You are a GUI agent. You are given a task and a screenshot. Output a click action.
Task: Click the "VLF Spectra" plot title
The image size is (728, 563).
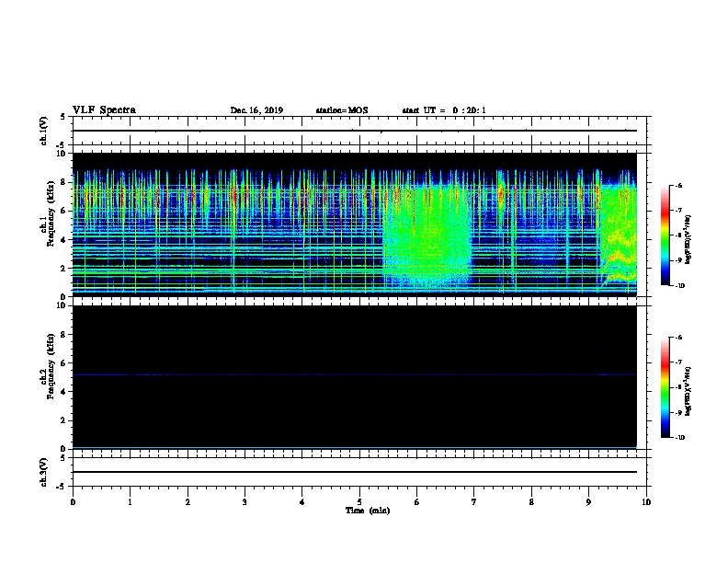pyautogui.click(x=104, y=110)
